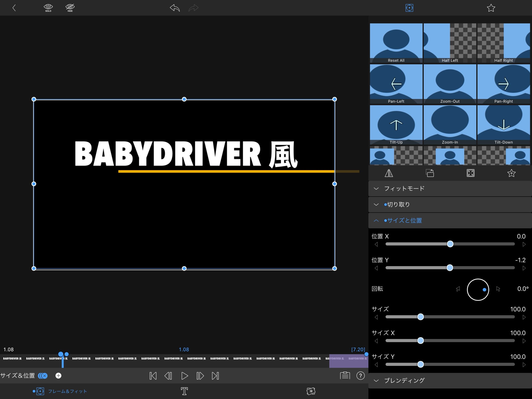Image resolution: width=532 pixels, height=399 pixels.
Task: Increase サイズ X with right arrow
Action: (524, 341)
